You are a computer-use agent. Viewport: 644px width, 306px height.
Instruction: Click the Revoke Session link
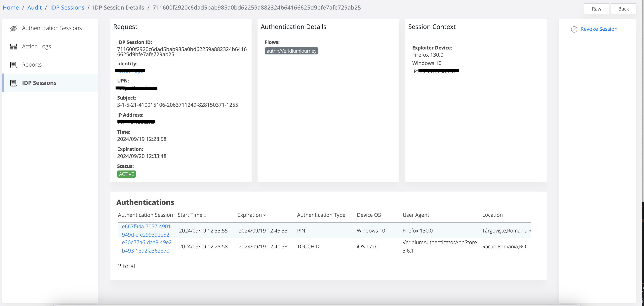pos(599,29)
